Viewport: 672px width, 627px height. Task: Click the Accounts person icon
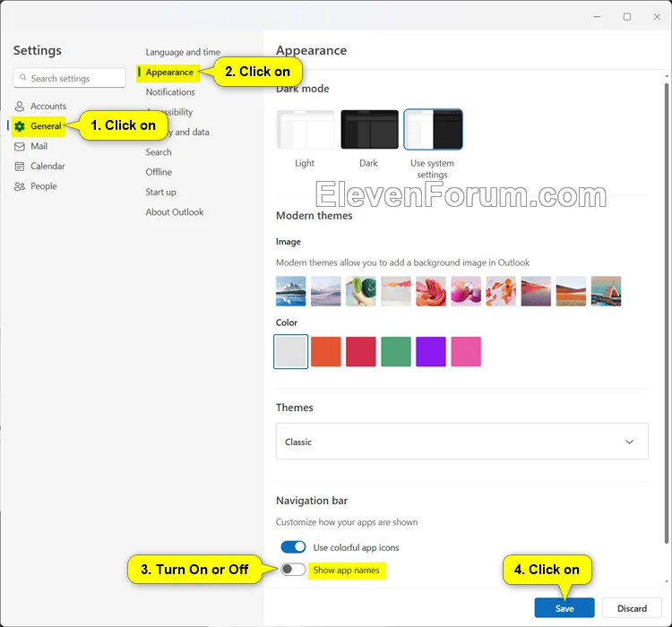coord(20,107)
